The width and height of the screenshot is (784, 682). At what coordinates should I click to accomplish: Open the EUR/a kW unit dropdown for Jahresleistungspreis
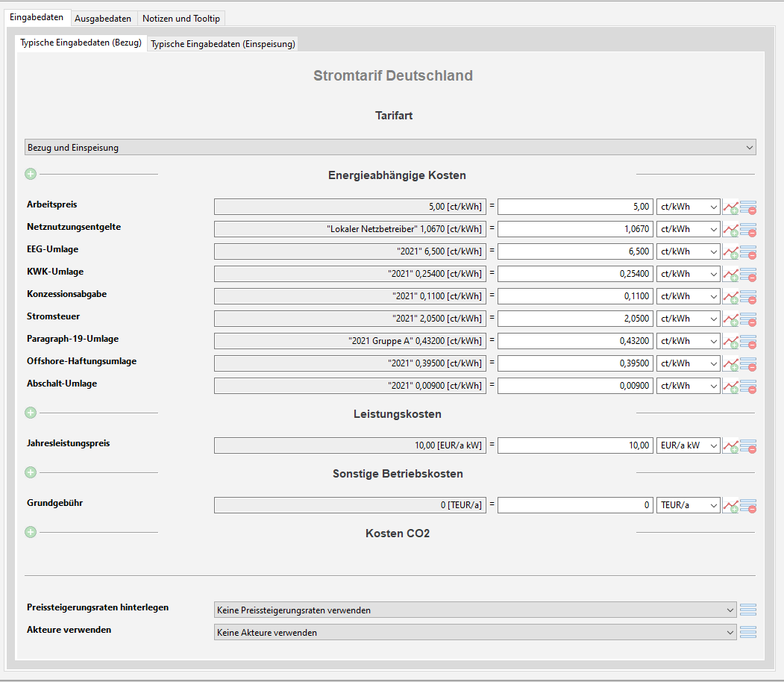(x=688, y=445)
